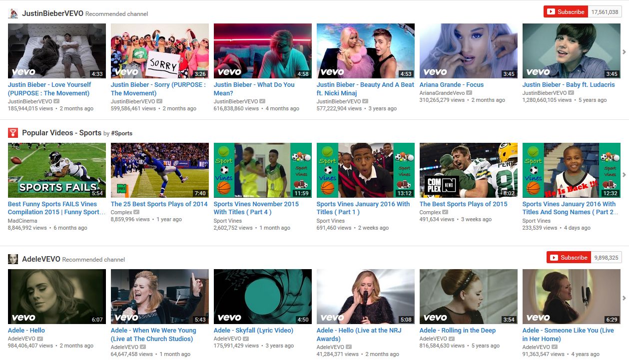Open 'Adele - Rolling in the Deep' title link
The width and height of the screenshot is (629, 364).
(x=458, y=331)
